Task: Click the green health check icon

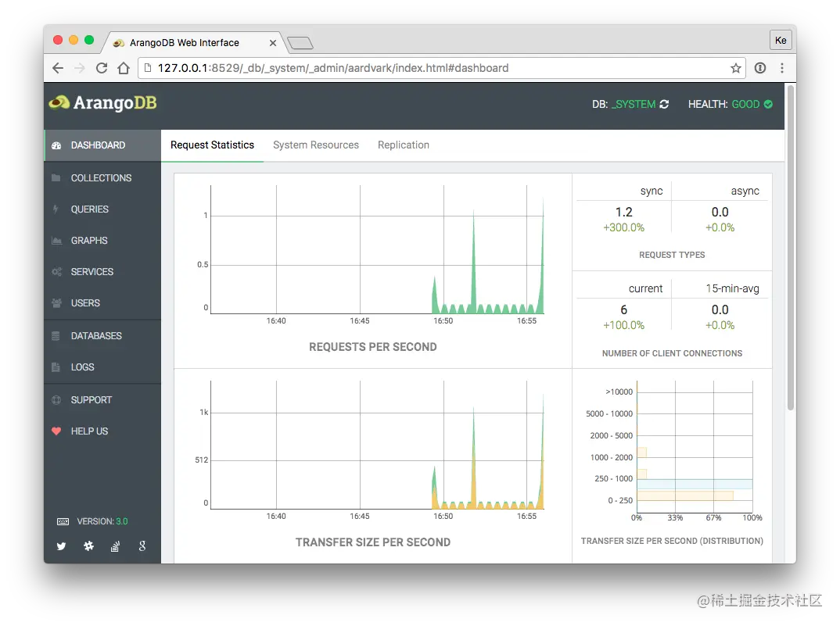Action: 768,105
